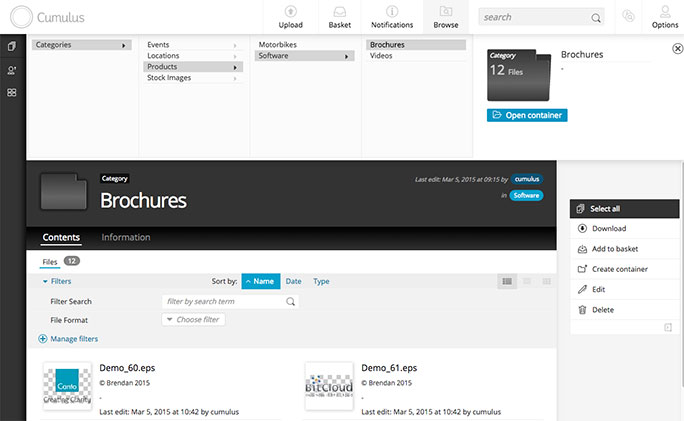Click the Open container button
The height and width of the screenshot is (421, 684).
click(527, 115)
